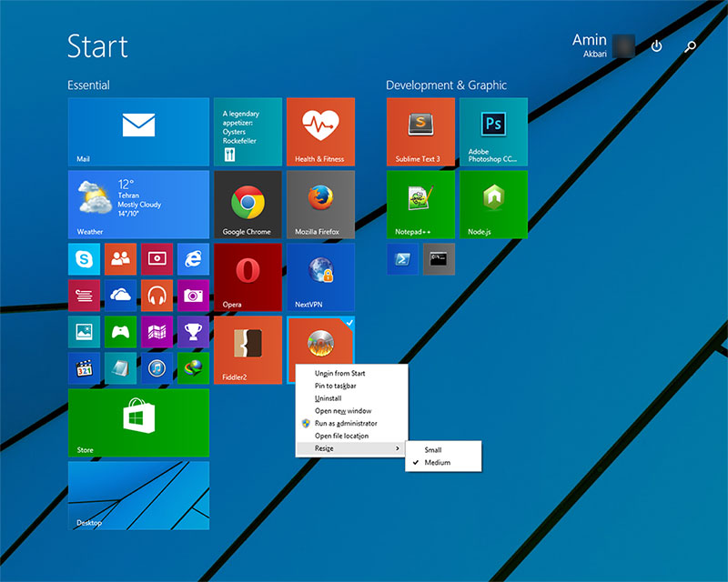
Task: Launch the Mozilla Firefox tile
Action: (x=321, y=205)
